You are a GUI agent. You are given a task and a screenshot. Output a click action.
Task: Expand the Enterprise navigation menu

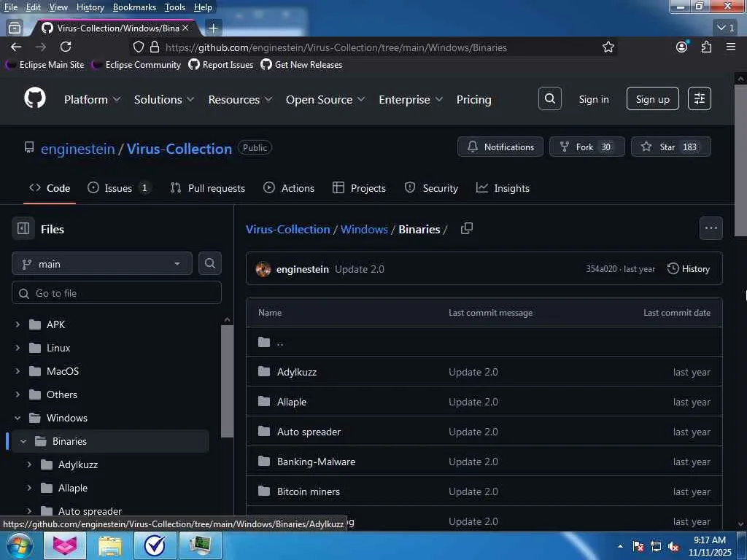pyautogui.click(x=411, y=99)
